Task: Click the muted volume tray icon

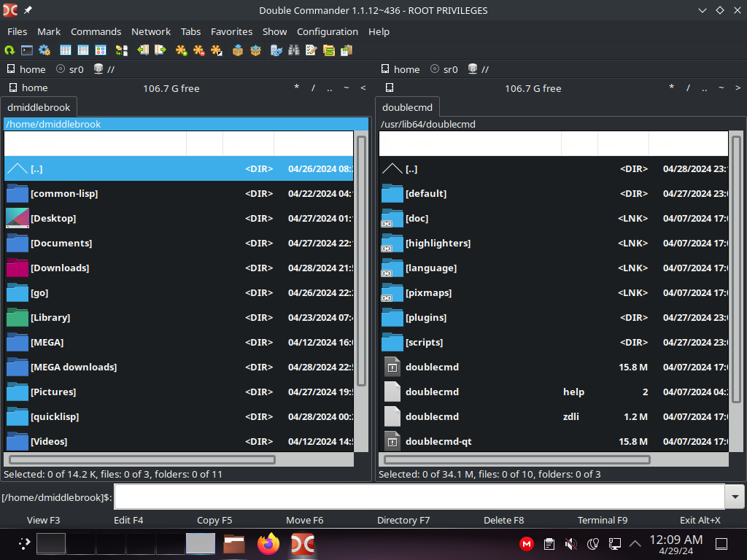Action: (x=570, y=544)
